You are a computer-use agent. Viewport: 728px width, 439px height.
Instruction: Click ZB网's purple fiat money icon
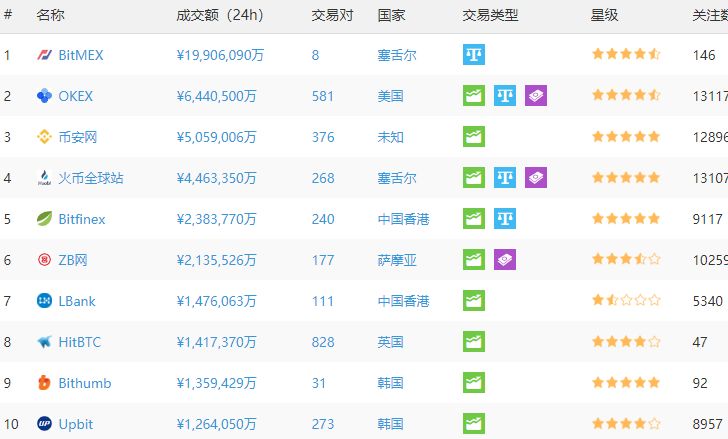(x=505, y=259)
